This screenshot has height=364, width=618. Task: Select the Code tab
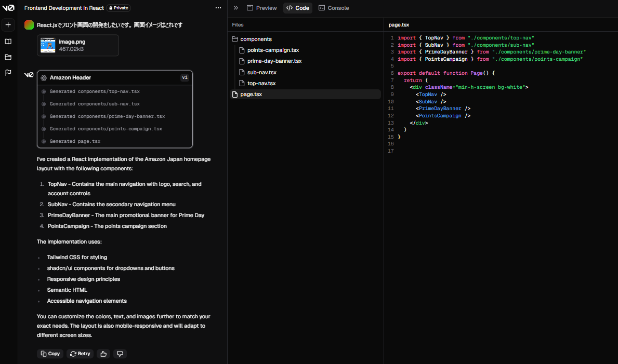(x=298, y=8)
